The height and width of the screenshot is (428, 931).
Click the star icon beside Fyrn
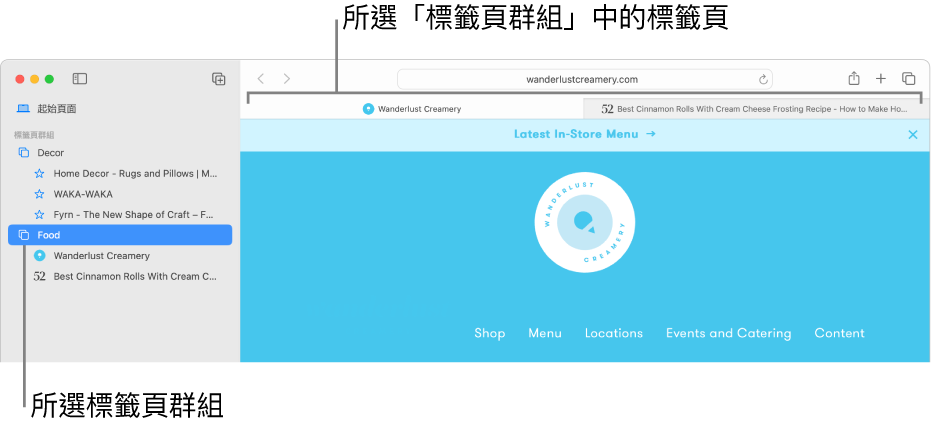point(39,214)
